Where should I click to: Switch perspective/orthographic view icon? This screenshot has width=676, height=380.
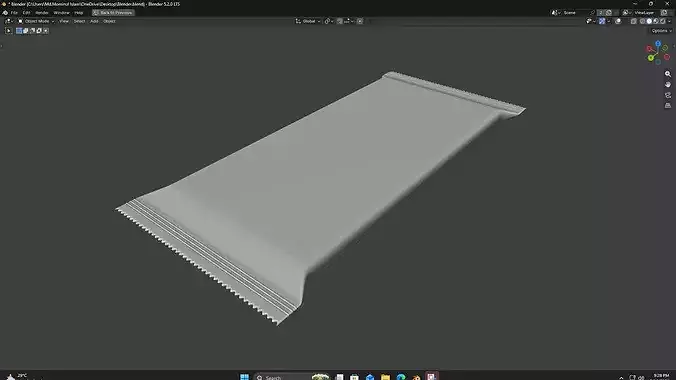click(668, 105)
